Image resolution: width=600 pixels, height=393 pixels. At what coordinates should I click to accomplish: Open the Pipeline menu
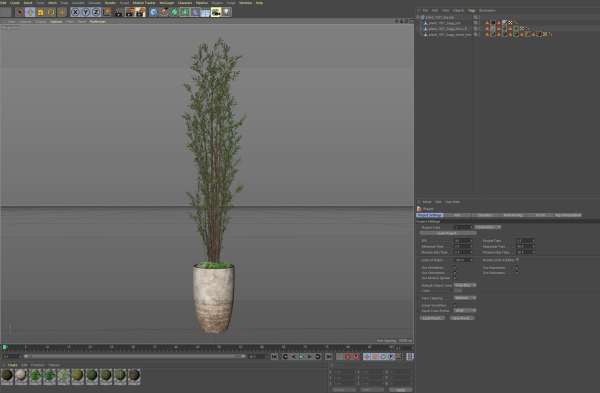coord(202,3)
